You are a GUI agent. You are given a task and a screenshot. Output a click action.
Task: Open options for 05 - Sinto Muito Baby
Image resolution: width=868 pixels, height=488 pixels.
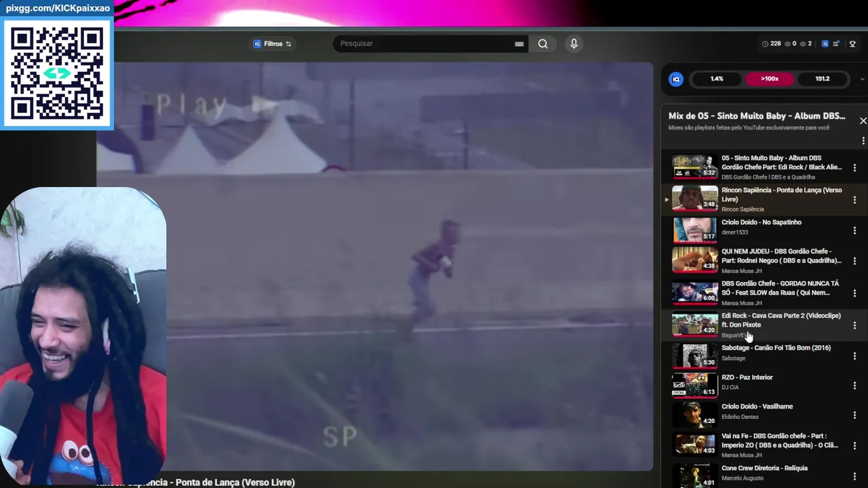click(x=854, y=167)
